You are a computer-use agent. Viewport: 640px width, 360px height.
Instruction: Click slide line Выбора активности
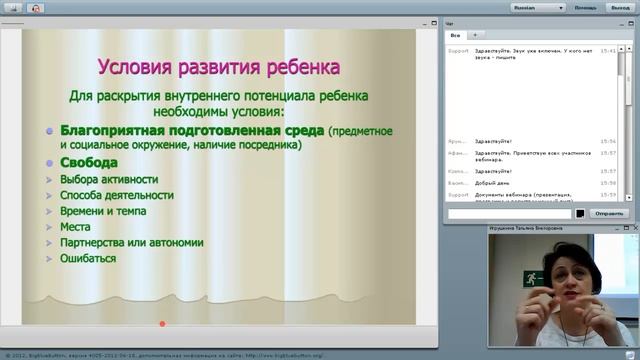click(x=109, y=180)
